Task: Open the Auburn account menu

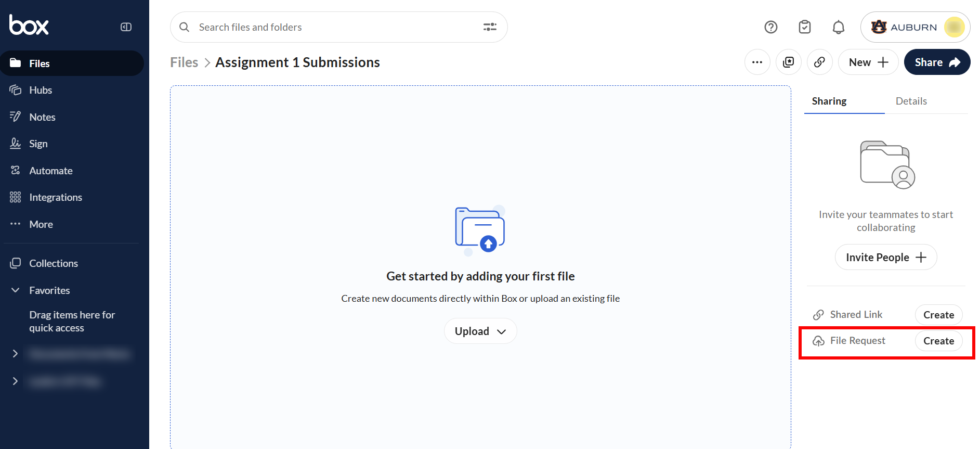Action: [x=915, y=27]
